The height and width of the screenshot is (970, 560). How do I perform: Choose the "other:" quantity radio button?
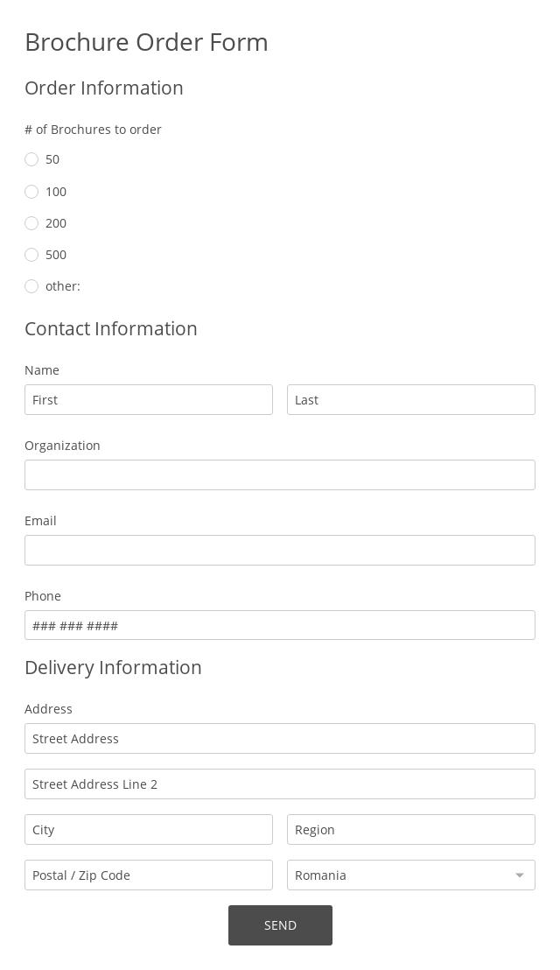click(x=31, y=286)
